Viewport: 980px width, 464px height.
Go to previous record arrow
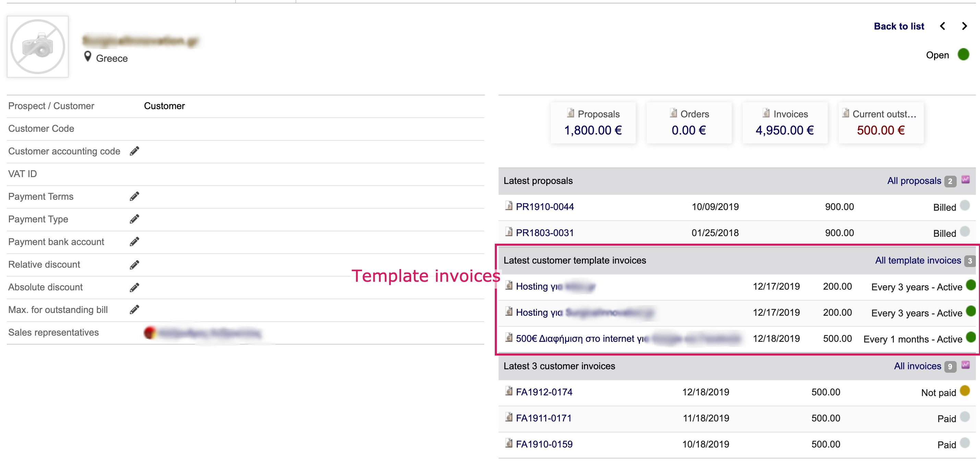point(942,26)
